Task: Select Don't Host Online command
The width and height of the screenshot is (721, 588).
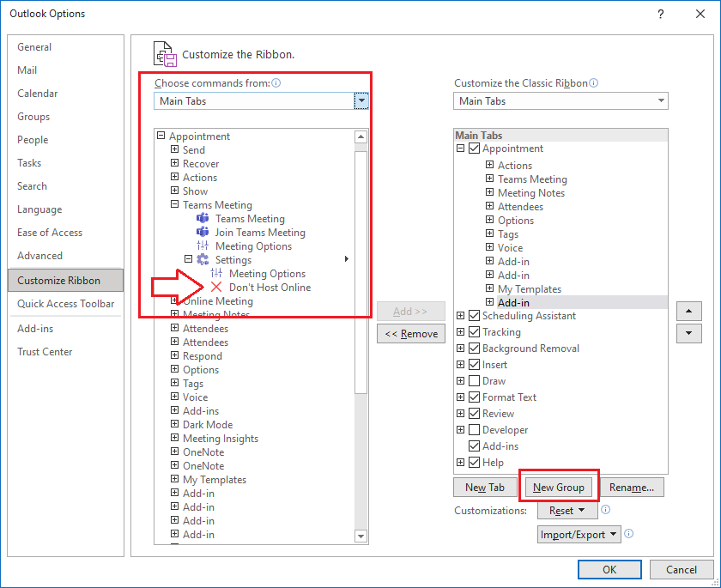Action: (x=270, y=288)
